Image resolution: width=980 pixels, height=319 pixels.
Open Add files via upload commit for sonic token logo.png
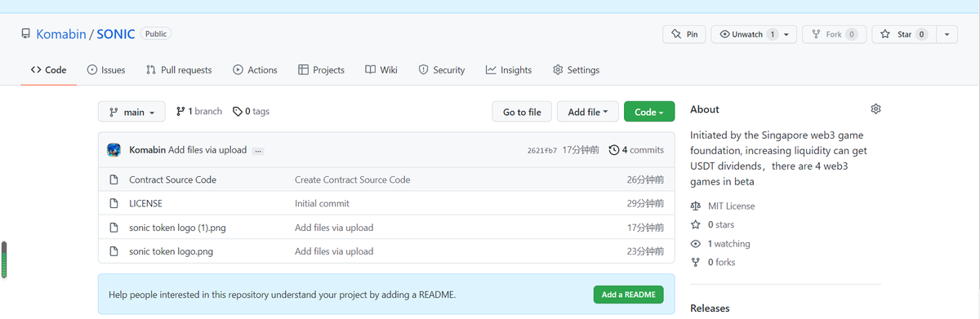pyautogui.click(x=334, y=251)
